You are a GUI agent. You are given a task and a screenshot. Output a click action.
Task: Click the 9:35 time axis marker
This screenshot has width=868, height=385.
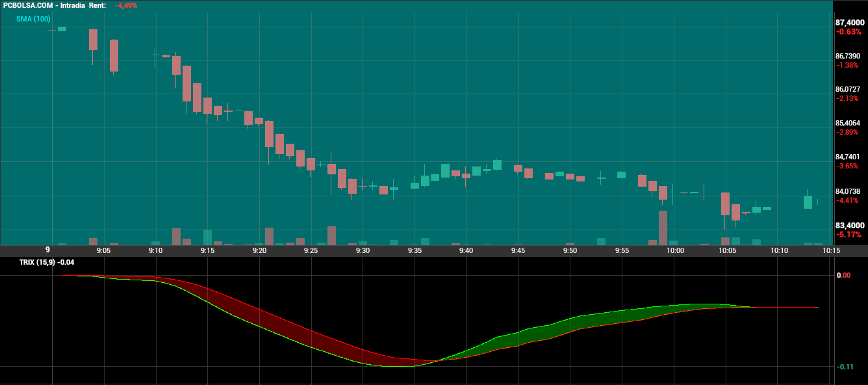tap(415, 250)
